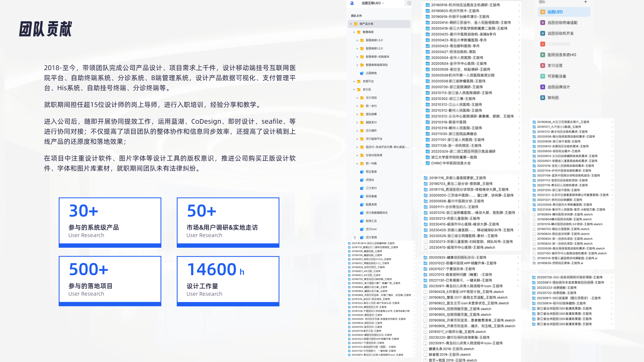Click the 14600 h 设计工作量 card

(x=228, y=281)
